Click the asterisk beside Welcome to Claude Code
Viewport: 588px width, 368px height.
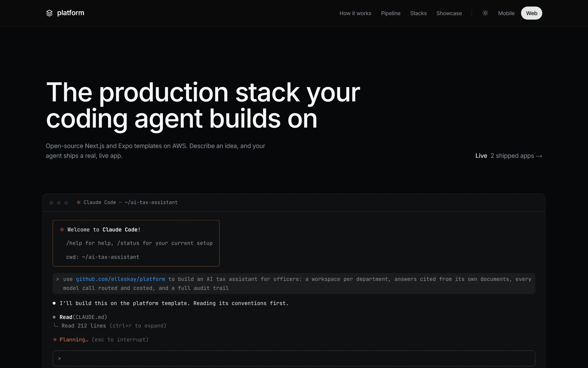(62, 230)
